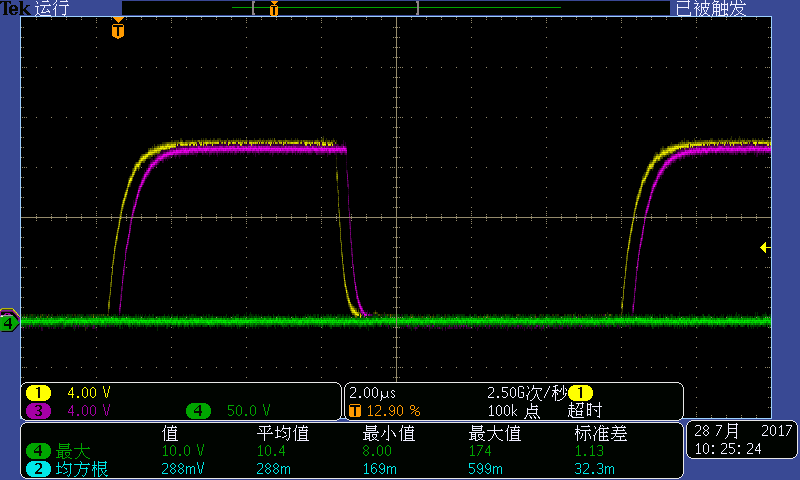Image resolution: width=800 pixels, height=480 pixels.
Task: Click the 12.90 % trigger position value
Action: click(x=393, y=411)
